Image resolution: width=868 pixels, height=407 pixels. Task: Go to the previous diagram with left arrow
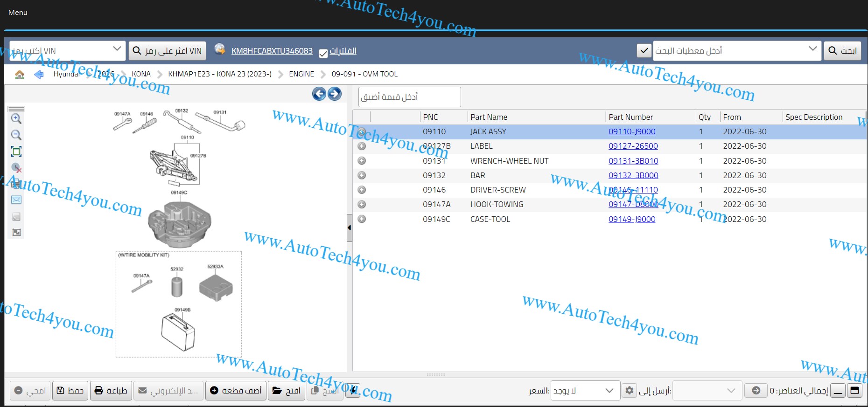click(x=319, y=94)
